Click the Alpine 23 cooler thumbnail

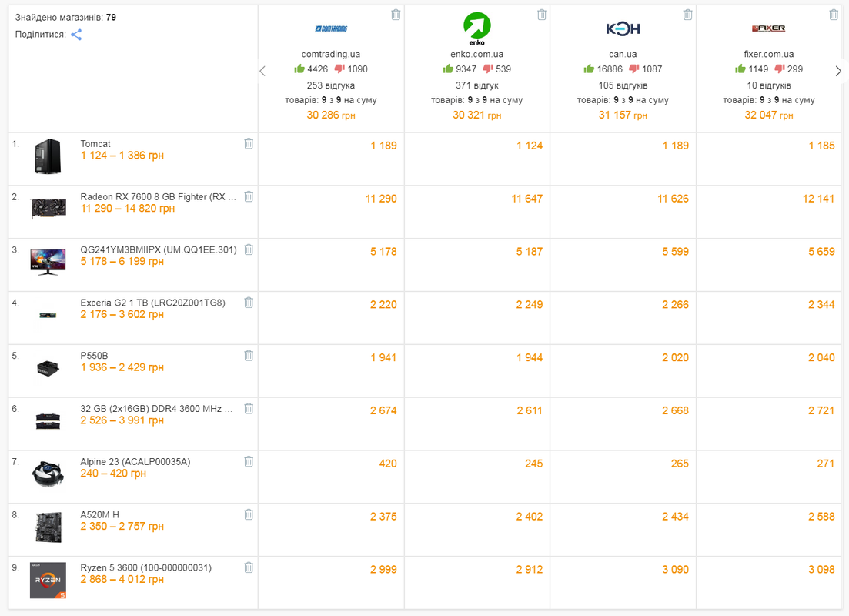pyautogui.click(x=48, y=474)
